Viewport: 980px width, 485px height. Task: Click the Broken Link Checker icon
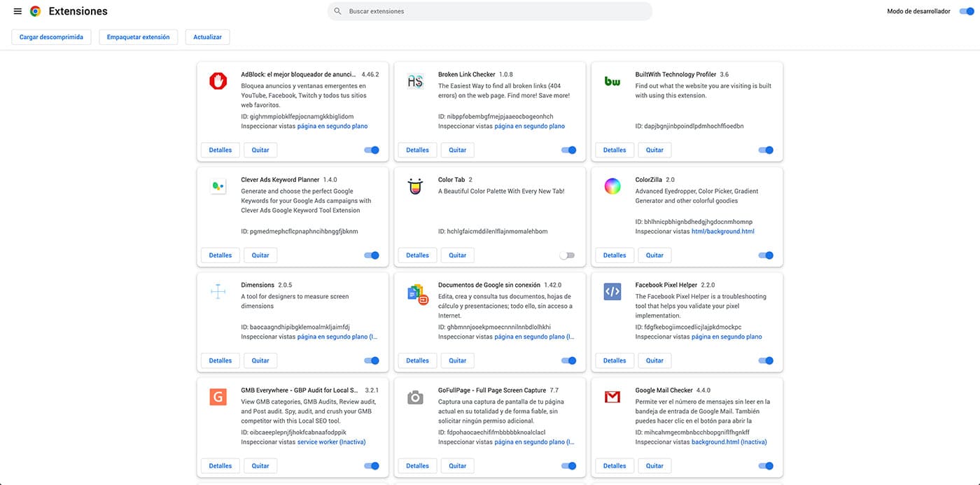[x=415, y=81]
